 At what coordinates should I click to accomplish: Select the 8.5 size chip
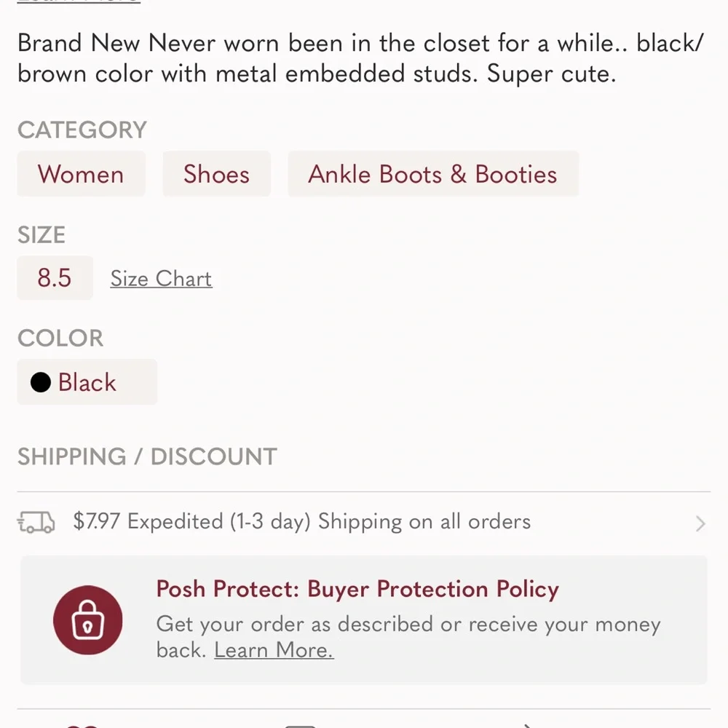tap(55, 278)
